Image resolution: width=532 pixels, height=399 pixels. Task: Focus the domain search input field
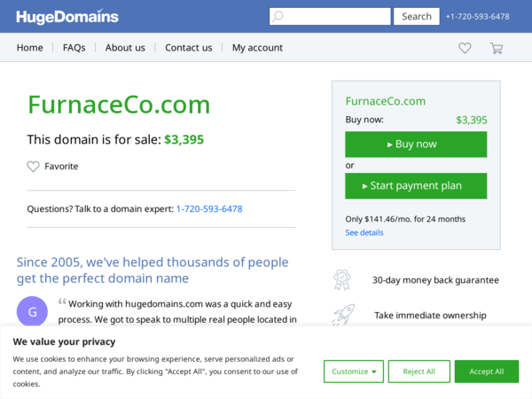click(x=330, y=16)
